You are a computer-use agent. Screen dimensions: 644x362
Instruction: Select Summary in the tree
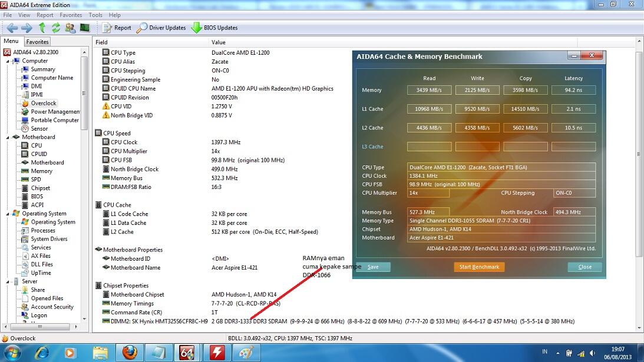click(x=42, y=69)
